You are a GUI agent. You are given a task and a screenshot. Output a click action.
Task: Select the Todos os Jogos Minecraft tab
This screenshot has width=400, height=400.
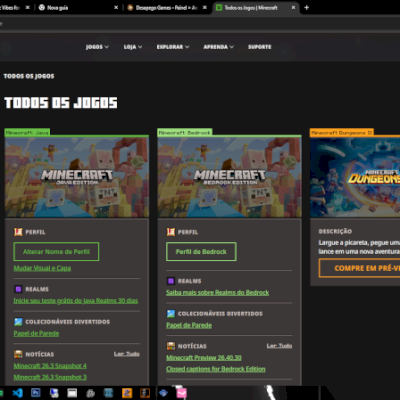(255, 7)
